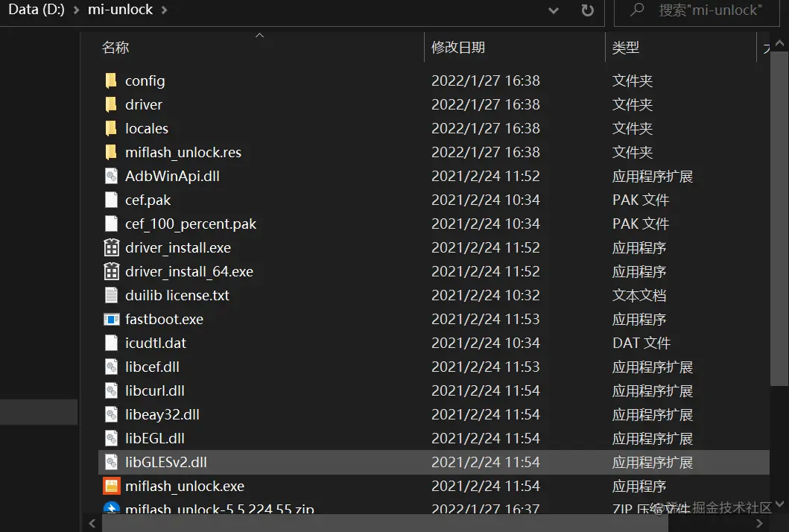Click the icudtl.dat file icon
The width and height of the screenshot is (789, 532).
(111, 343)
